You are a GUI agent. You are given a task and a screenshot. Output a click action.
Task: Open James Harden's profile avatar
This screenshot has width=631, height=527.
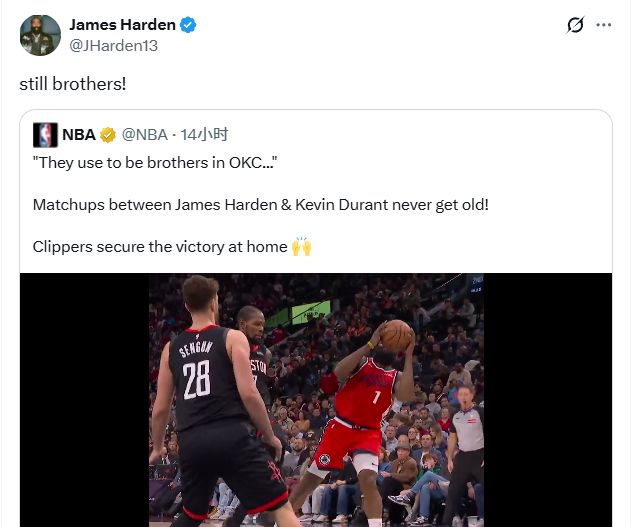pyautogui.click(x=40, y=35)
